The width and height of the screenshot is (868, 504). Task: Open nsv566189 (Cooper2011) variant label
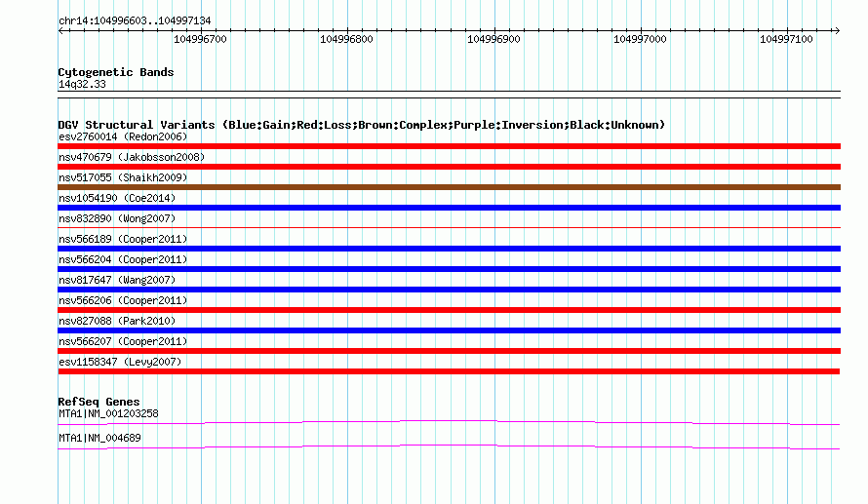123,239
